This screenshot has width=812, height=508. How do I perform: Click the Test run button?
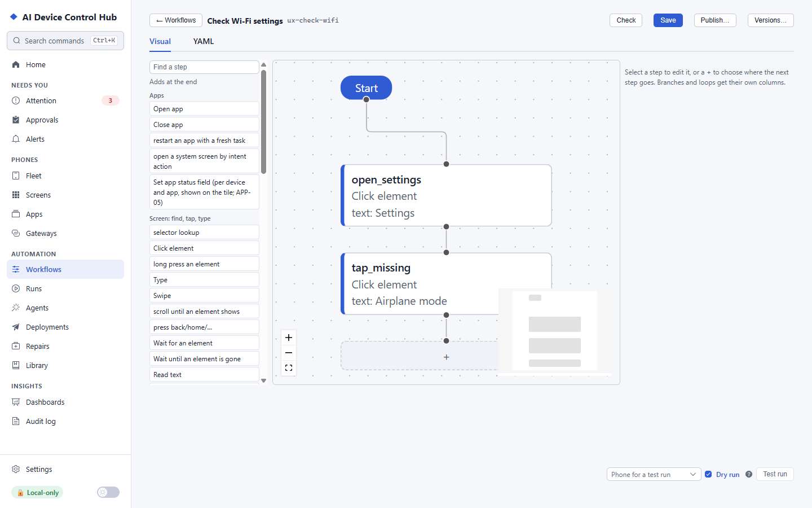pos(775,474)
